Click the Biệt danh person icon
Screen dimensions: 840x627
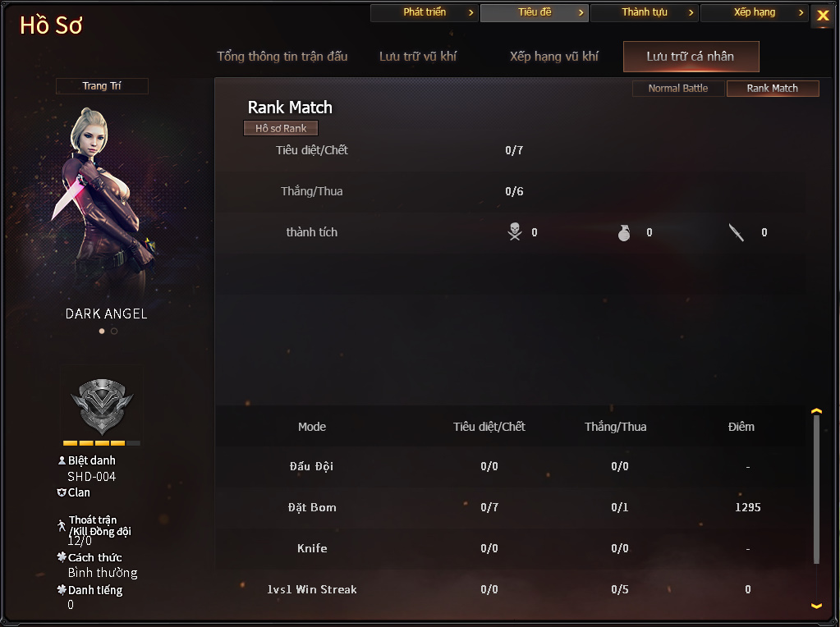[62, 460]
